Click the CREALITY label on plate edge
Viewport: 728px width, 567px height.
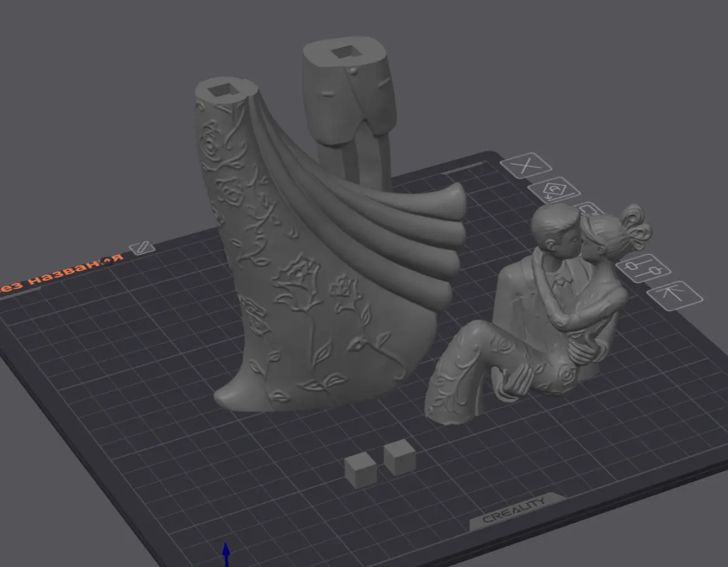click(514, 511)
